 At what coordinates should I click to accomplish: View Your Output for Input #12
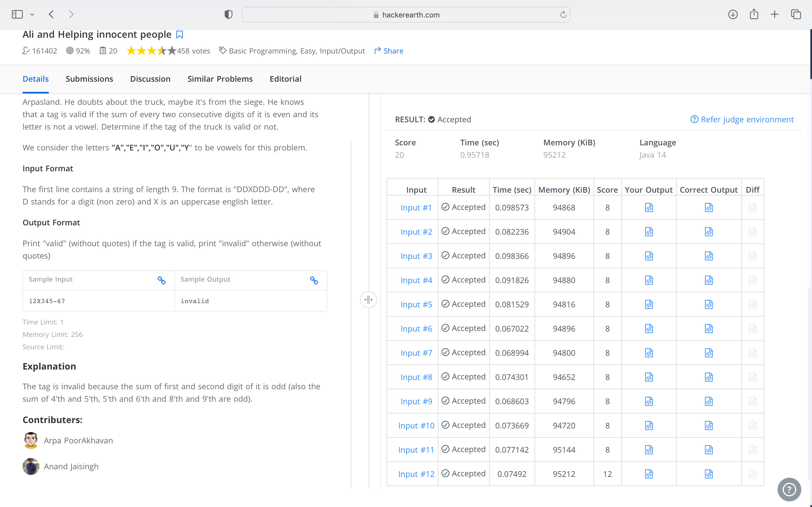[x=648, y=474]
